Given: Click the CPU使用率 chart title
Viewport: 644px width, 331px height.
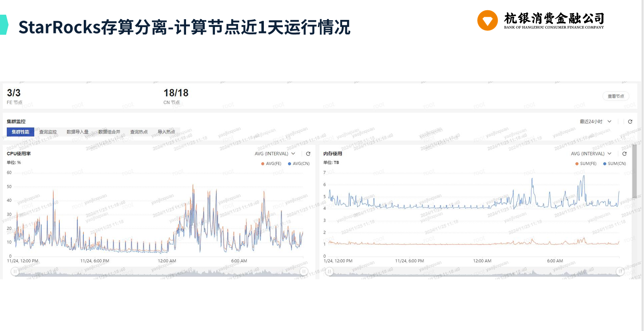Looking at the screenshot, I should pyautogui.click(x=19, y=154).
